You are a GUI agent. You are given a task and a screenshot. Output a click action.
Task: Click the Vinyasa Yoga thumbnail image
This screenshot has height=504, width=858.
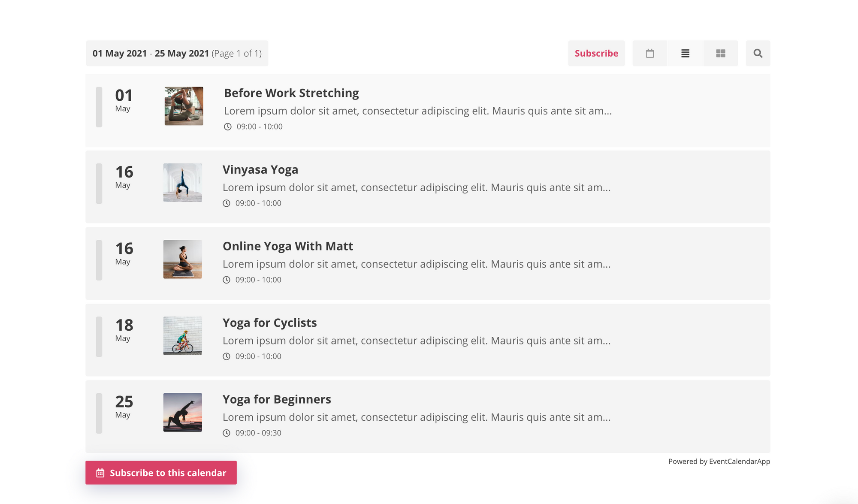point(183,183)
